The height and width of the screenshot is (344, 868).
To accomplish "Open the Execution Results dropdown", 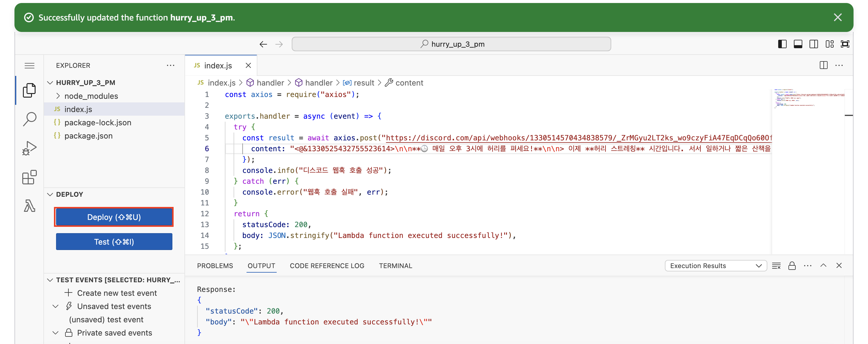I will point(715,265).
